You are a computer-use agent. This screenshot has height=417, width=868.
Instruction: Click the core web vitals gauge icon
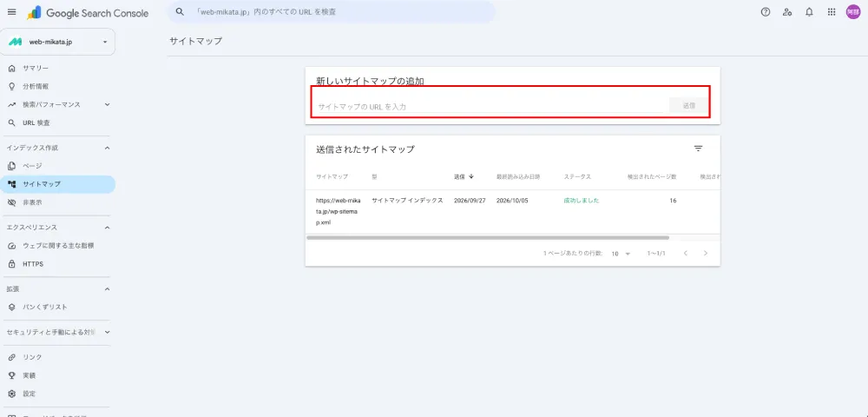(x=11, y=245)
